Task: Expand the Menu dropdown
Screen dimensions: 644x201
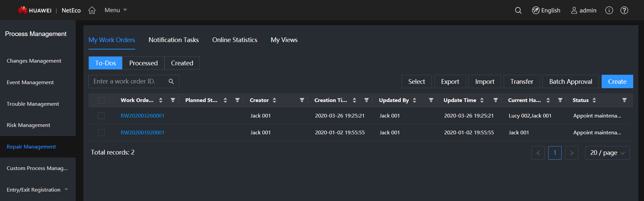Action: click(x=116, y=10)
